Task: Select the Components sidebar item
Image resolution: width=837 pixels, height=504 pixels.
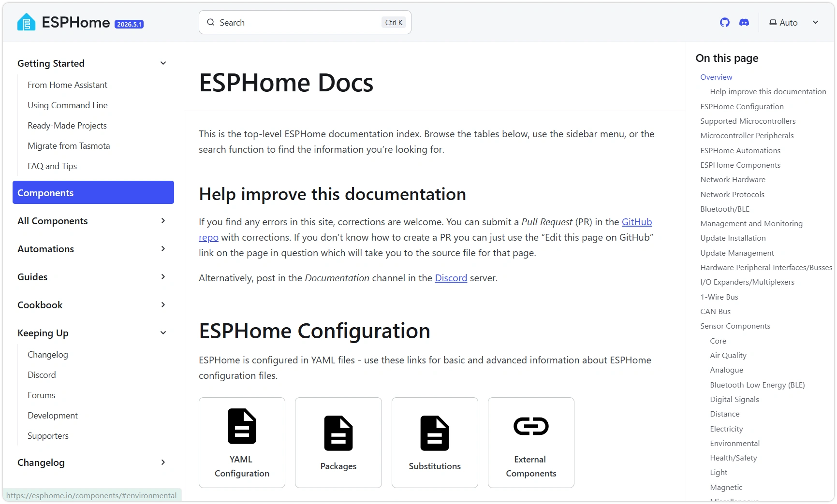Action: point(93,192)
